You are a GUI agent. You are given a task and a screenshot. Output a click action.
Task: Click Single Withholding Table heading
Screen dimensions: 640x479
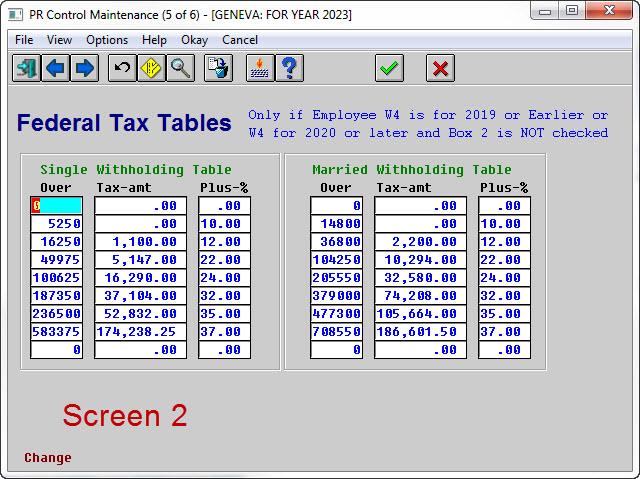[136, 170]
